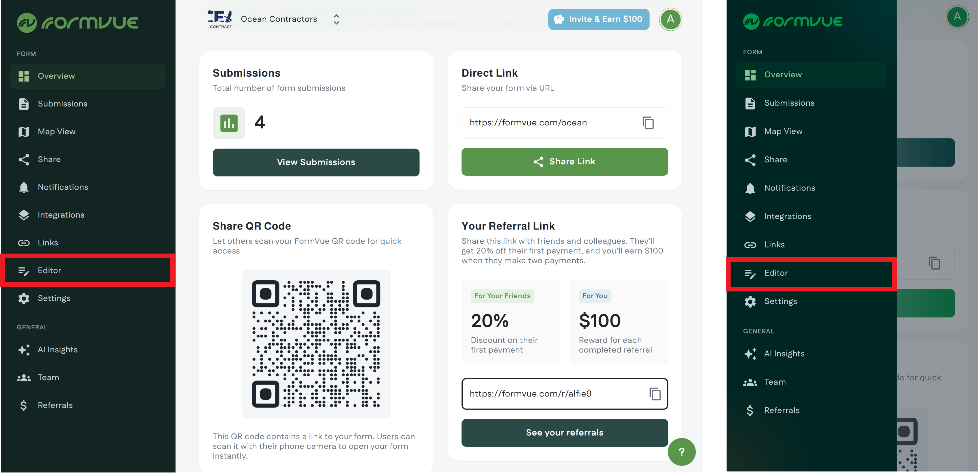Click the piggy bank icon on Invite button
Viewport: 980px width, 474px height.
click(559, 19)
